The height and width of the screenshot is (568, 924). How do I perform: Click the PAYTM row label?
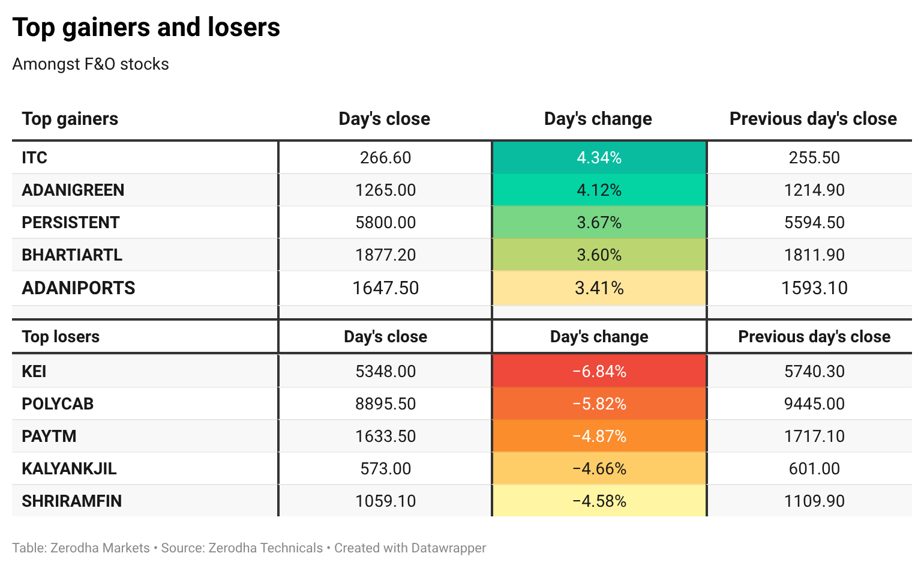(x=49, y=436)
